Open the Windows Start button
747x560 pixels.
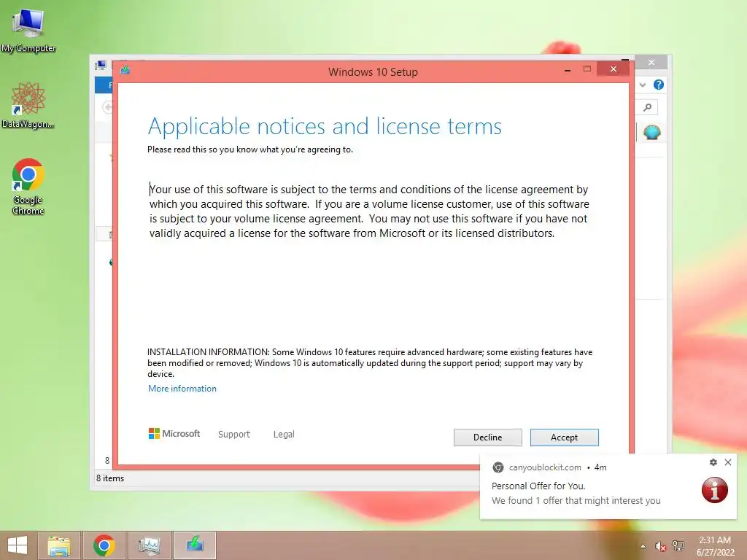pos(18,545)
